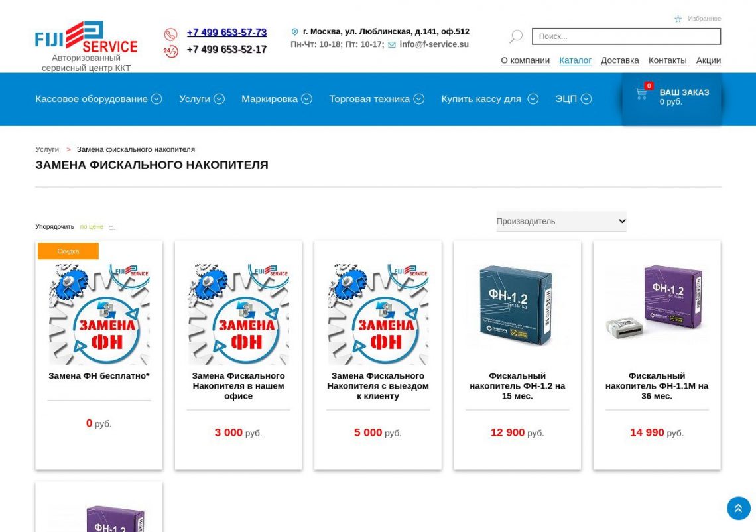Click the red phone handset icon

pos(170,34)
